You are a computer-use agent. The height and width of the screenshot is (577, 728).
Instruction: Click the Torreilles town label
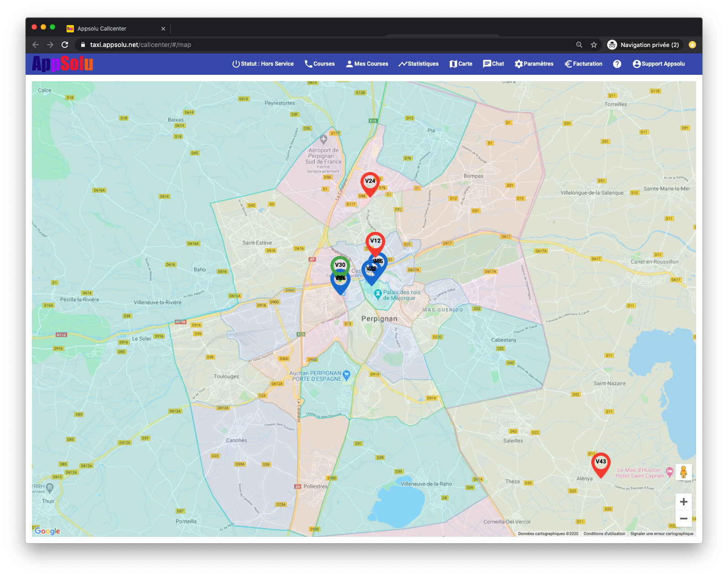616,104
